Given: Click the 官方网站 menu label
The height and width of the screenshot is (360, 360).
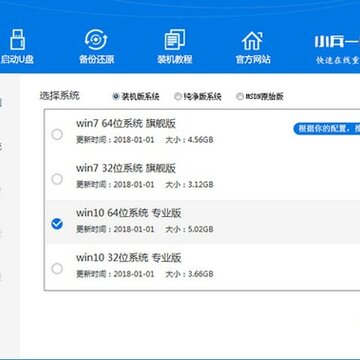Looking at the screenshot, I should tap(253, 60).
